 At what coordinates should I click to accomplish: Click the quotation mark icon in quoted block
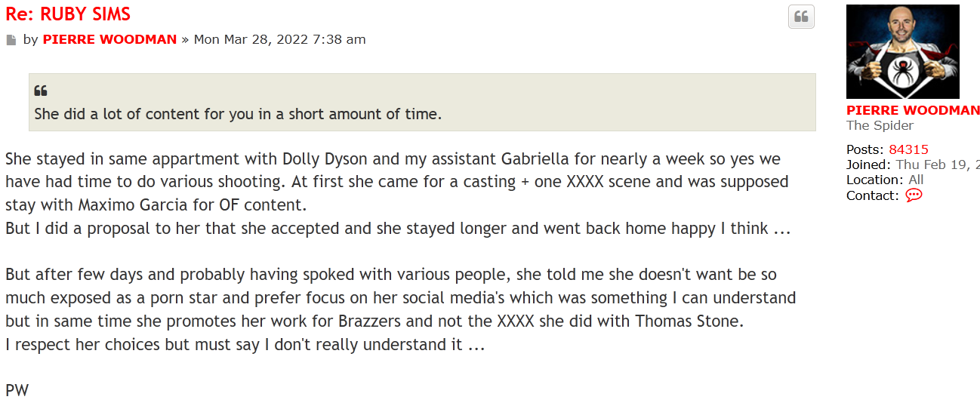(41, 91)
